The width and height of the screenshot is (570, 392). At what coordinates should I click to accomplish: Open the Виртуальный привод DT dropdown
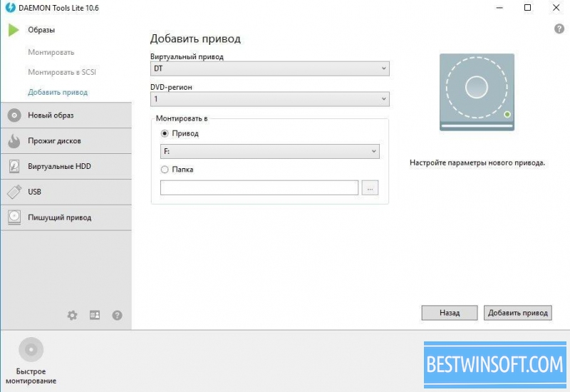(270, 68)
